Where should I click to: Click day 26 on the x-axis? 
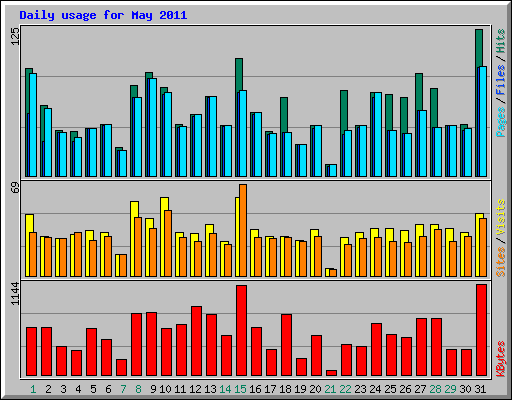[x=405, y=389]
